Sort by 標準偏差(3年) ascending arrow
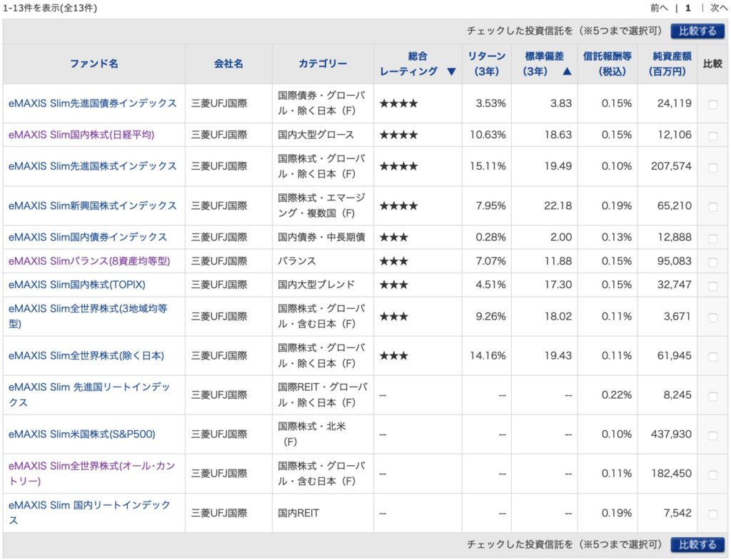The height and width of the screenshot is (560, 731). 566,72
